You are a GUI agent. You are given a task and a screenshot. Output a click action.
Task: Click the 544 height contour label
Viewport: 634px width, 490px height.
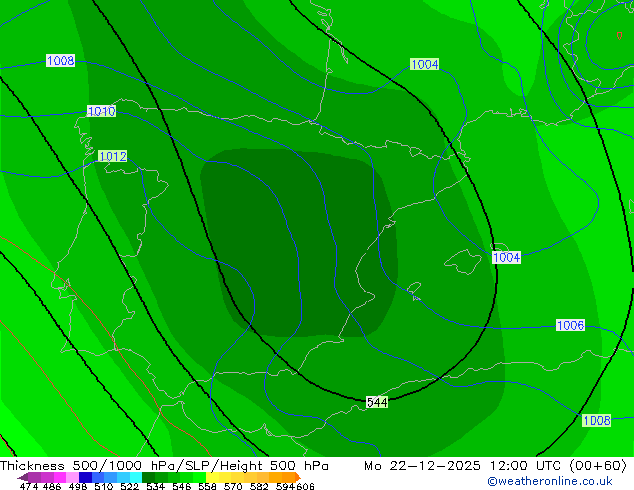377,402
